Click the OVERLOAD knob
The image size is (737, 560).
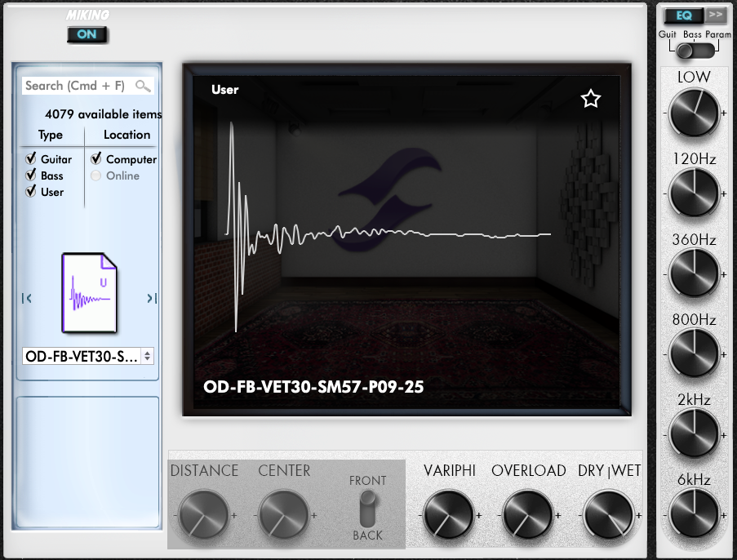pos(528,515)
